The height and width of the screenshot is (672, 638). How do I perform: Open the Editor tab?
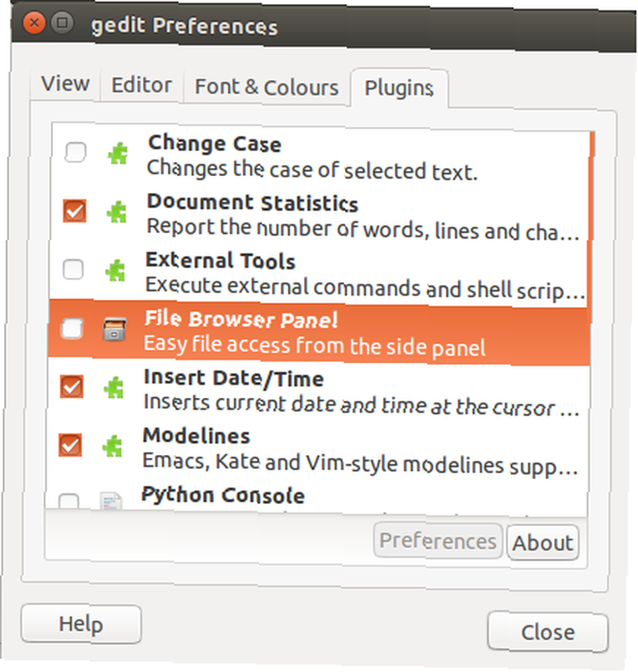(x=142, y=85)
